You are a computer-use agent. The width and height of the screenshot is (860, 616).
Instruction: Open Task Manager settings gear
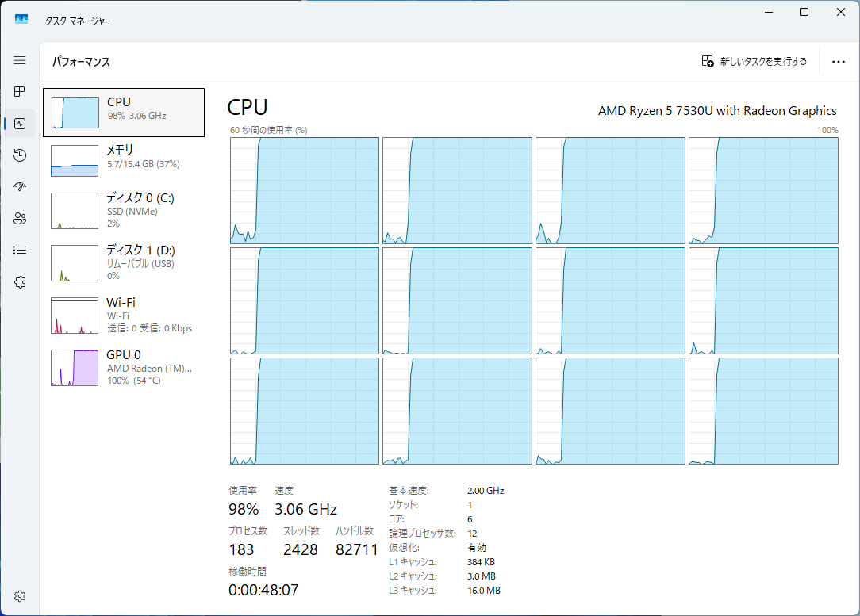[20, 596]
